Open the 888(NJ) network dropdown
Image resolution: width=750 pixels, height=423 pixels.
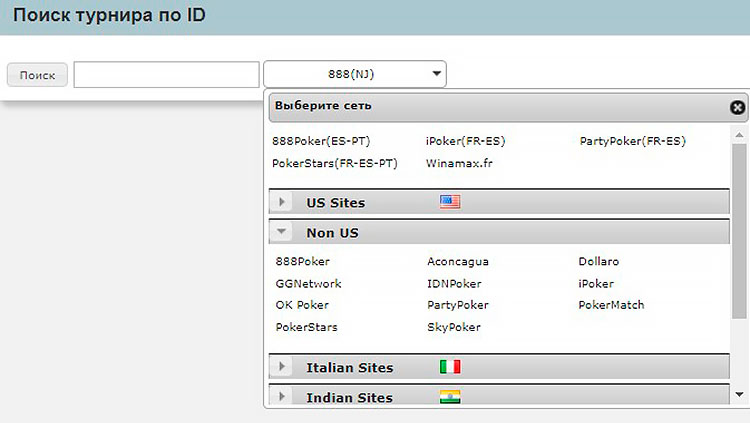coord(355,73)
